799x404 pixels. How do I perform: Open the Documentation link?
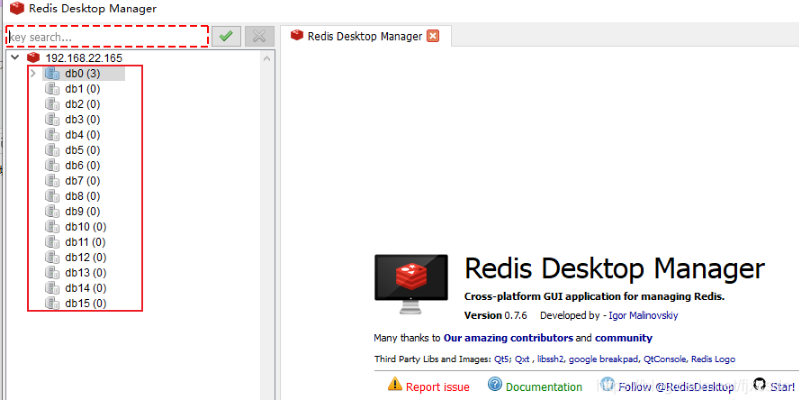tap(544, 387)
